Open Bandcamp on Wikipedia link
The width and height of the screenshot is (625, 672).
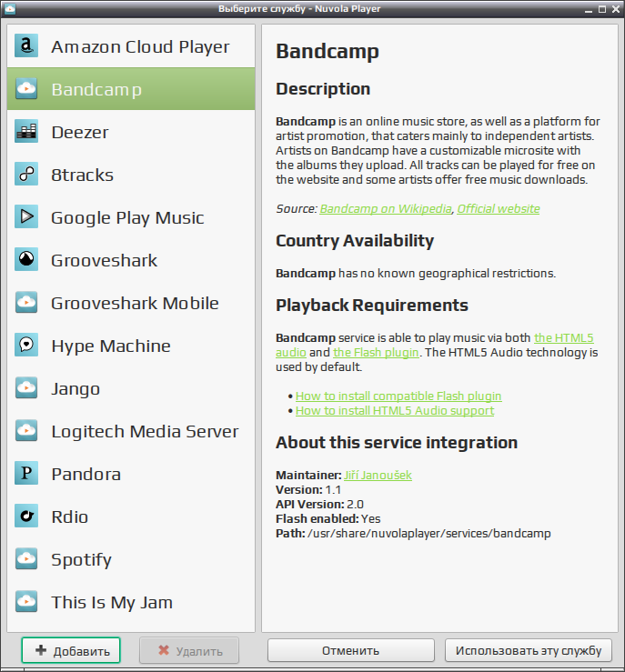386,209
